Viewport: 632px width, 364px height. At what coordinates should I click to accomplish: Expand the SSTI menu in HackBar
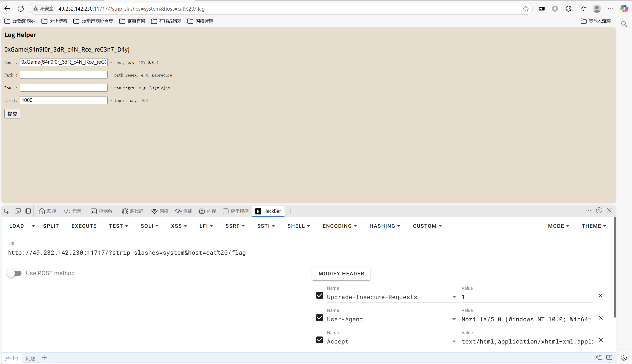click(x=266, y=226)
